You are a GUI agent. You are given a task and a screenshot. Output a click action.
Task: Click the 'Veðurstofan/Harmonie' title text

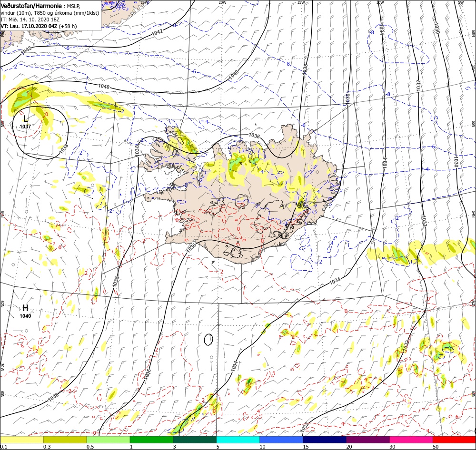[31, 6]
